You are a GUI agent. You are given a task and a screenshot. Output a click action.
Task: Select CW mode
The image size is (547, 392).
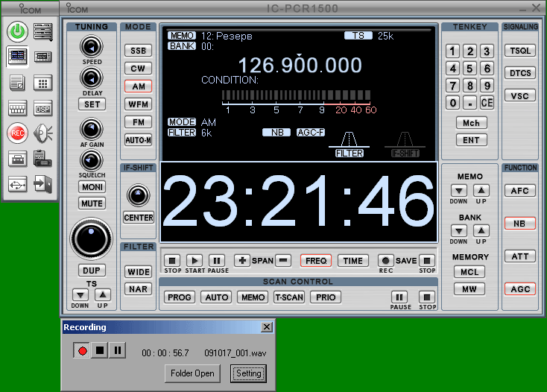[x=138, y=69]
